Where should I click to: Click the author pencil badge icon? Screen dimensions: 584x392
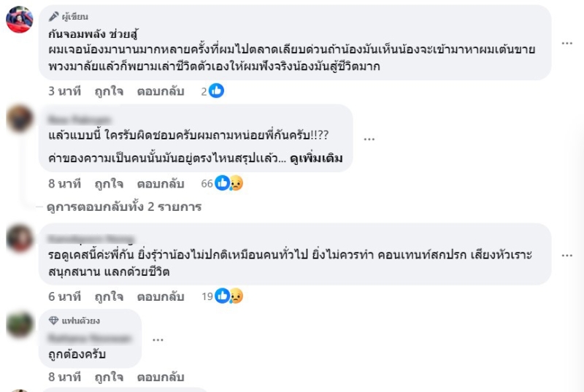(x=53, y=16)
